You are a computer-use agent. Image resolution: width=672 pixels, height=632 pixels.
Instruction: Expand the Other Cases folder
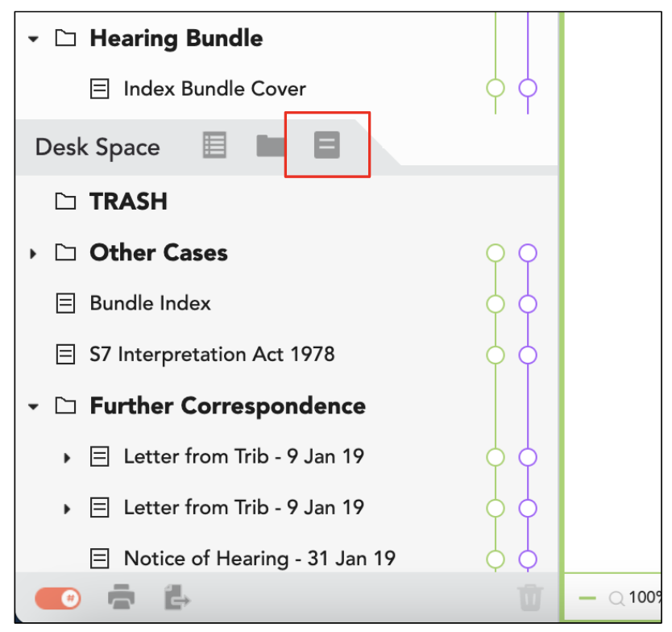[33, 253]
